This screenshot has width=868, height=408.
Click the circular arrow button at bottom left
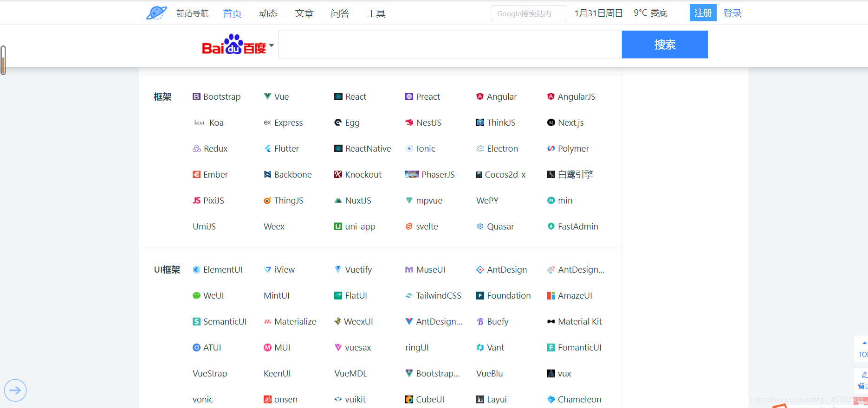click(15, 390)
